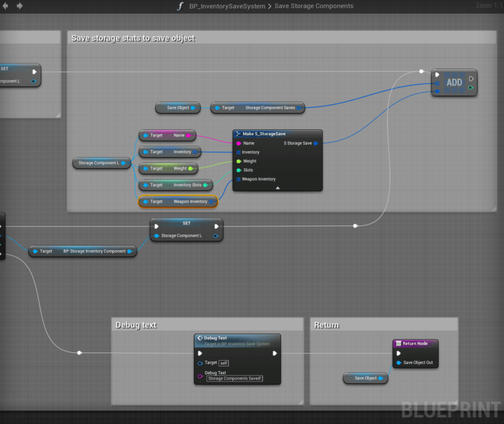Viewport: 504px width, 424px height.
Task: Click the magenta Name input pin
Action: pos(238,143)
